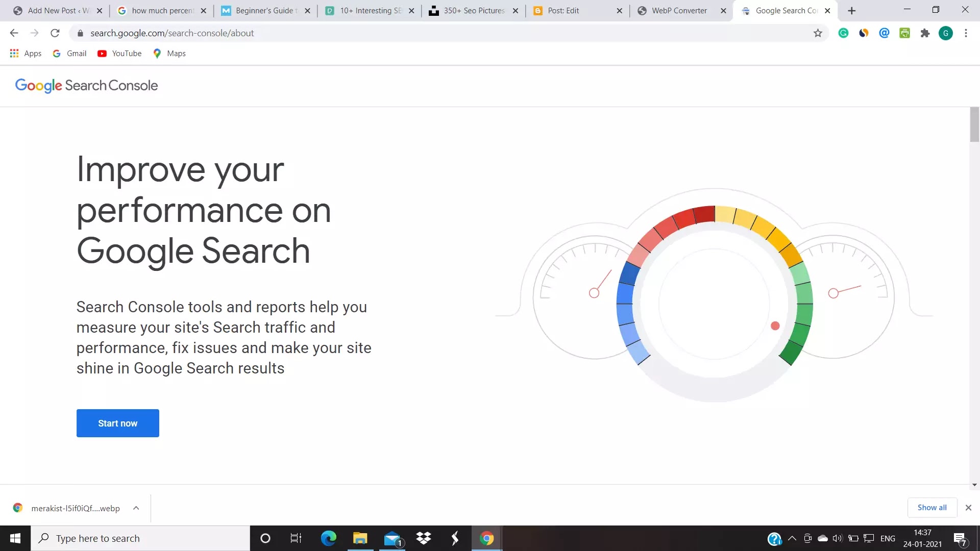Click the Start now button
The width and height of the screenshot is (980, 551).
pos(117,423)
